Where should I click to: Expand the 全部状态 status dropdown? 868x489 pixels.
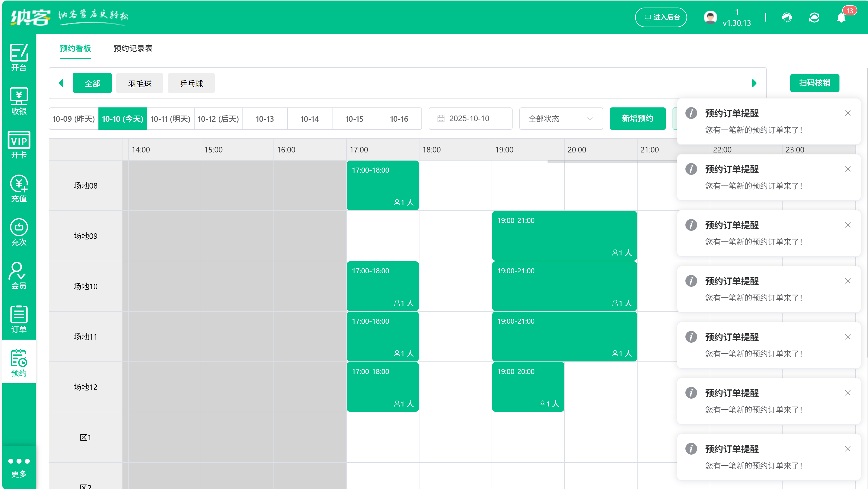[x=561, y=119]
